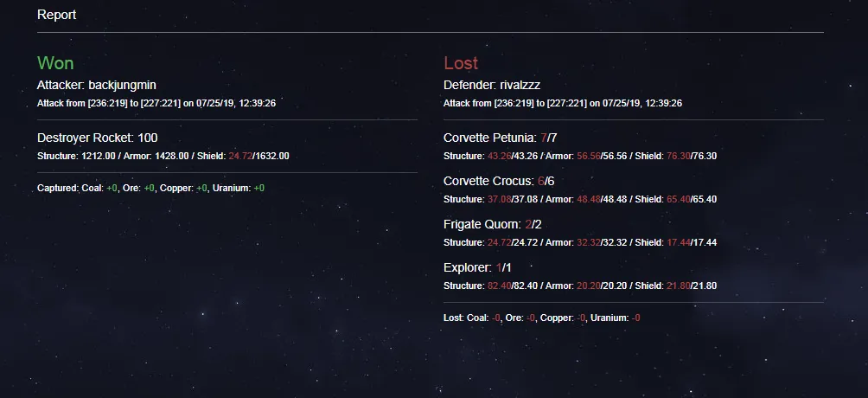Click the attacker's attack coordinates line

156,103
